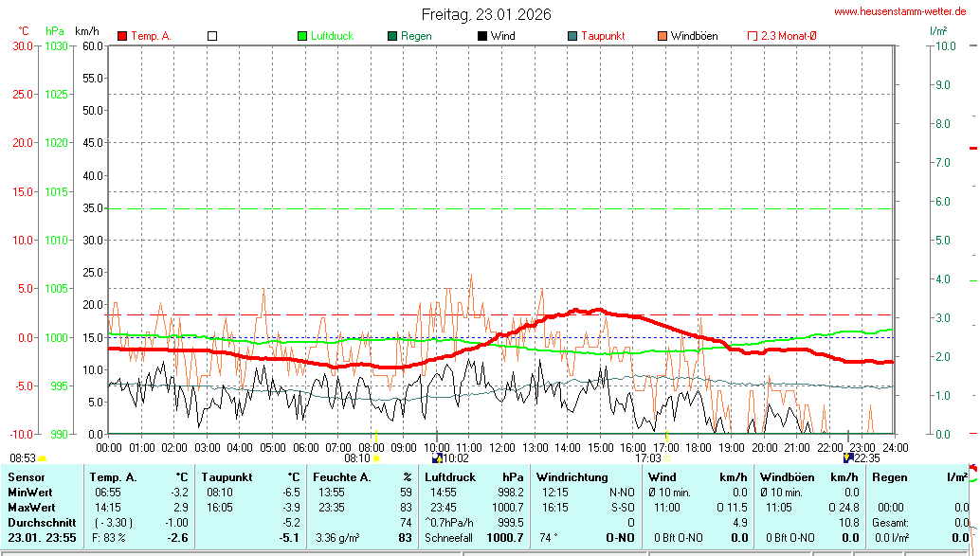This screenshot has width=980, height=556.
Task: Click the black Wind legend square
Action: (x=482, y=36)
